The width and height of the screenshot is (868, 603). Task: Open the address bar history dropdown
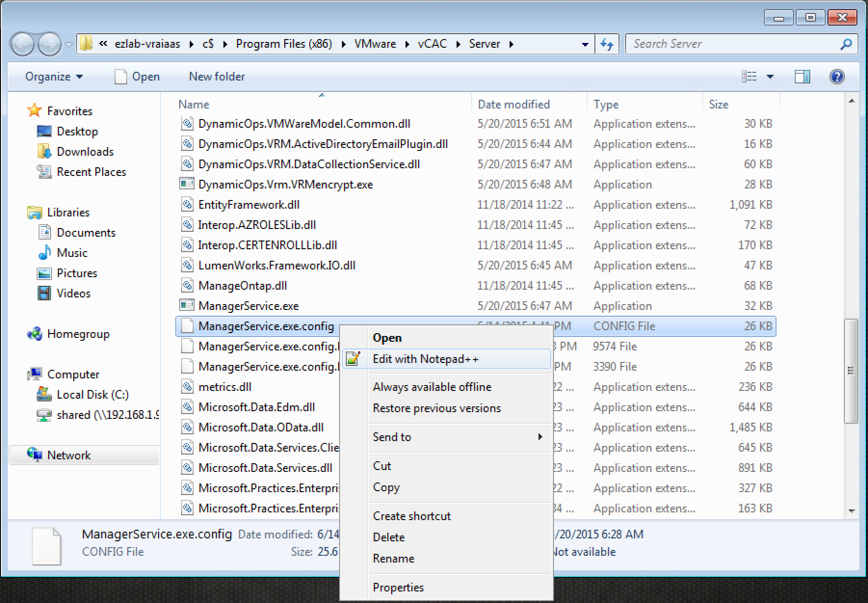585,44
